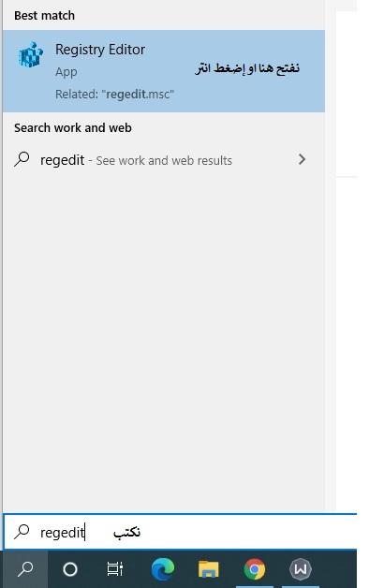Viewport: 369px width, 588px height.
Task: Open the Registry Editor cube icon
Action: click(x=31, y=54)
